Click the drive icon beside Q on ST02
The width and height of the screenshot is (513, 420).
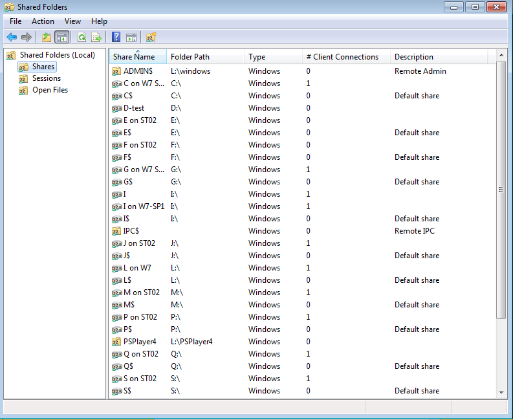[x=117, y=355]
